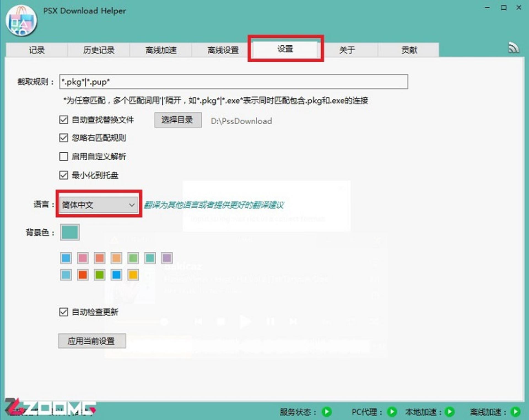Switch to the 记录 tab
Image resolution: width=529 pixels, height=420 pixels.
pyautogui.click(x=37, y=50)
